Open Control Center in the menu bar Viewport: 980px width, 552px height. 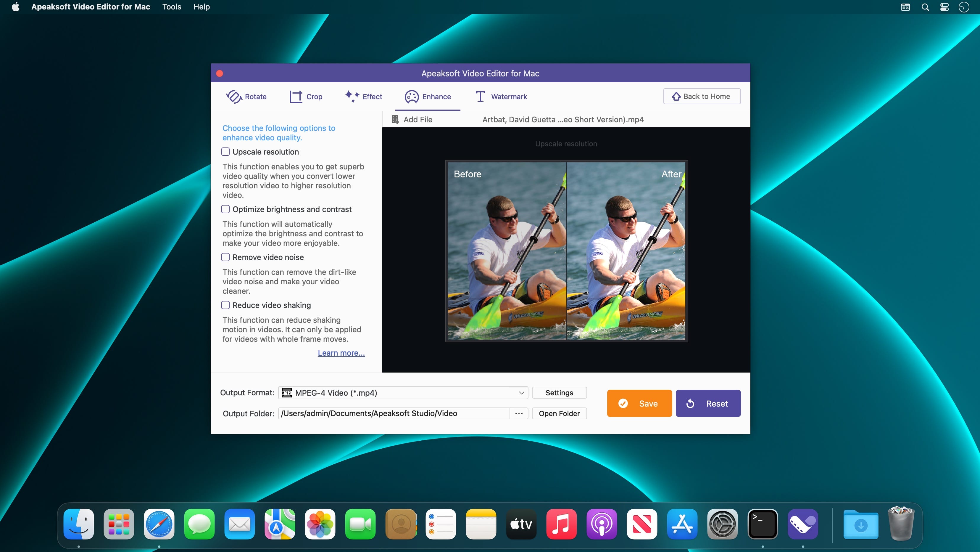(944, 7)
